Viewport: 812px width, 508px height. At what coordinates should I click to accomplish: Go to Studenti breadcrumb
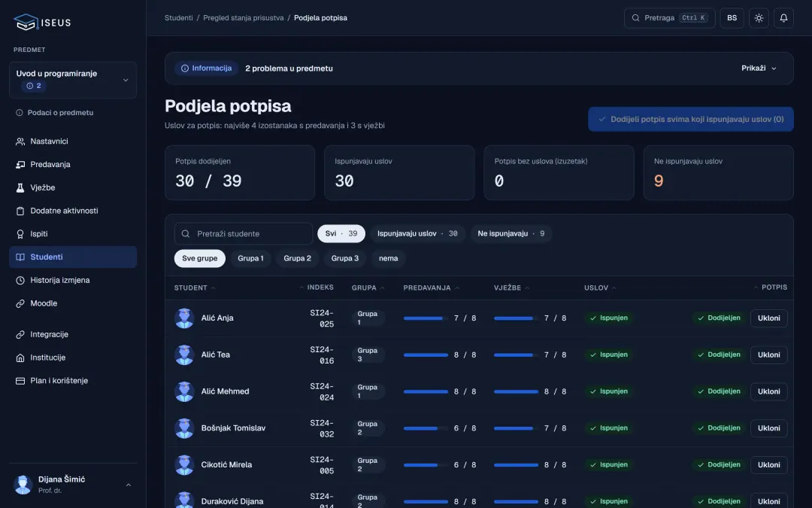[x=179, y=18]
